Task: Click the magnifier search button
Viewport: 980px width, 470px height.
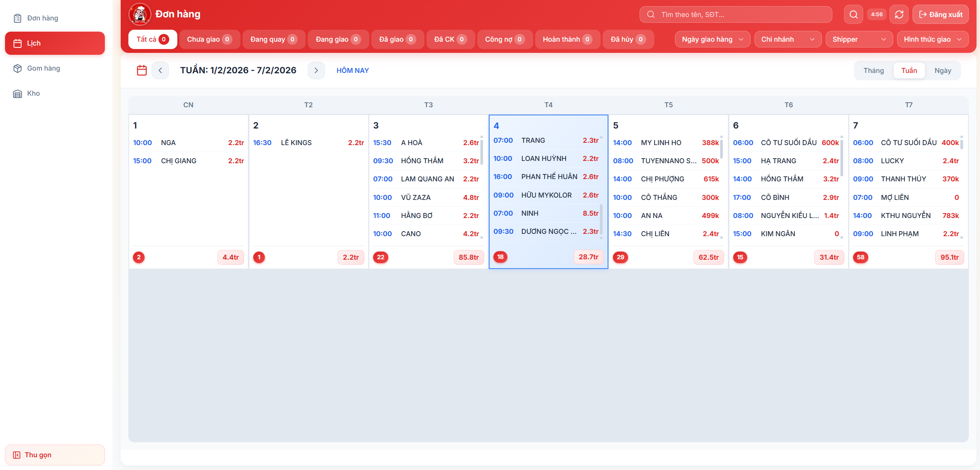Action: tap(854, 15)
